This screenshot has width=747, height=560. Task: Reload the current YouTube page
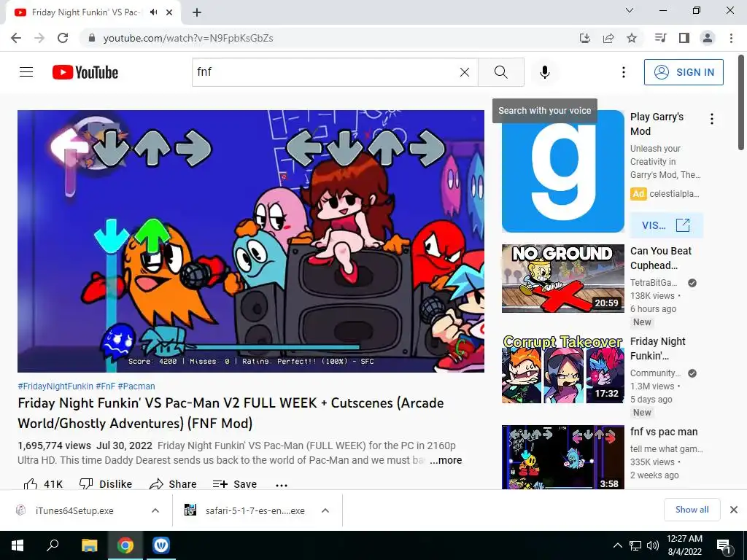tap(63, 38)
